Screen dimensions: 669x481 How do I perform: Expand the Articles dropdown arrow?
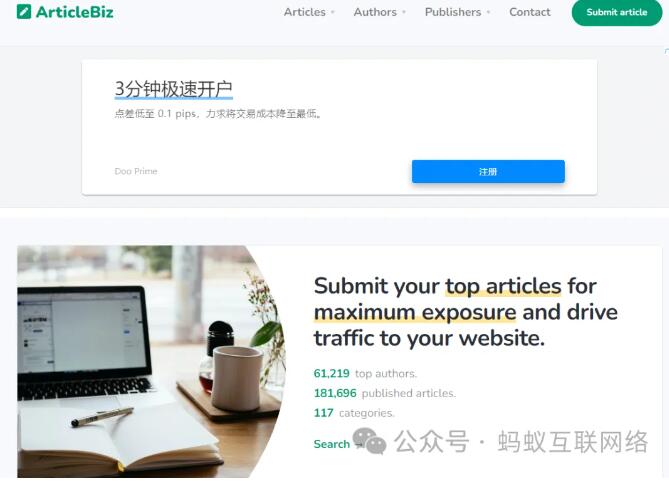(333, 12)
